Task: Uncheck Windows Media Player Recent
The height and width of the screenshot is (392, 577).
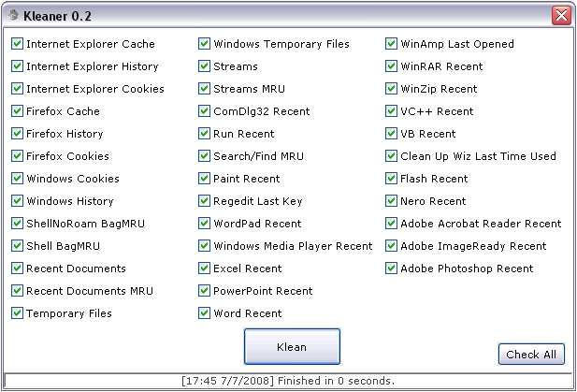Action: [204, 246]
